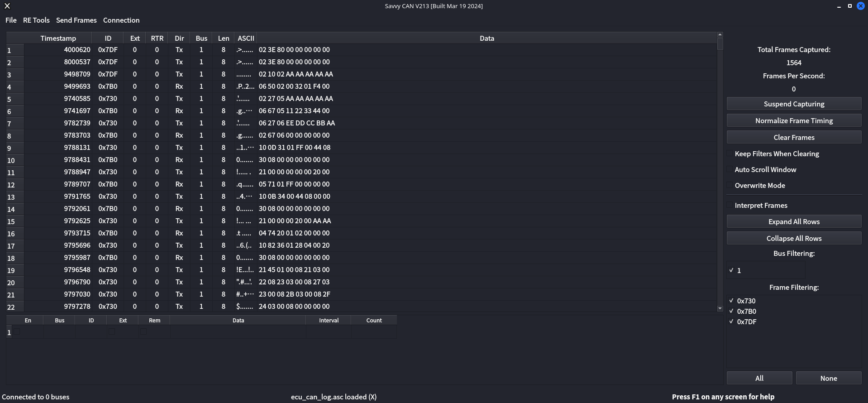
Task: Uncheck the 0x730 frame filter
Action: 731,301
